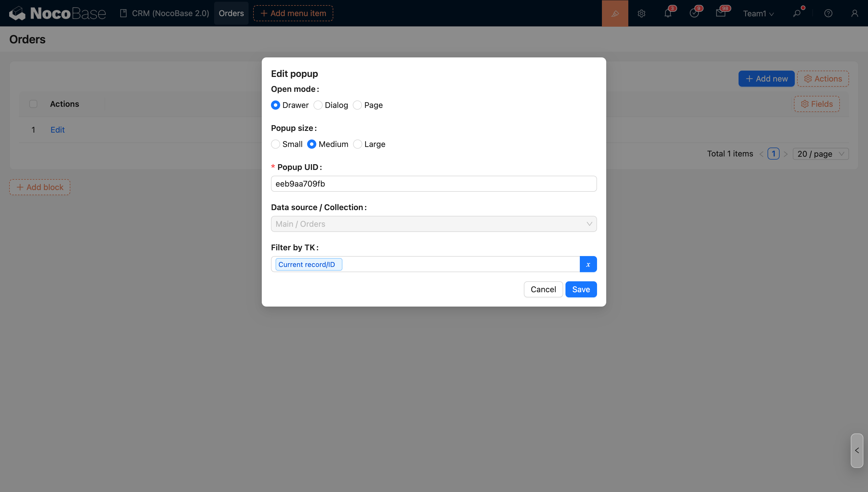This screenshot has width=868, height=492.
Task: Open the mail inbox icon
Action: click(x=720, y=13)
